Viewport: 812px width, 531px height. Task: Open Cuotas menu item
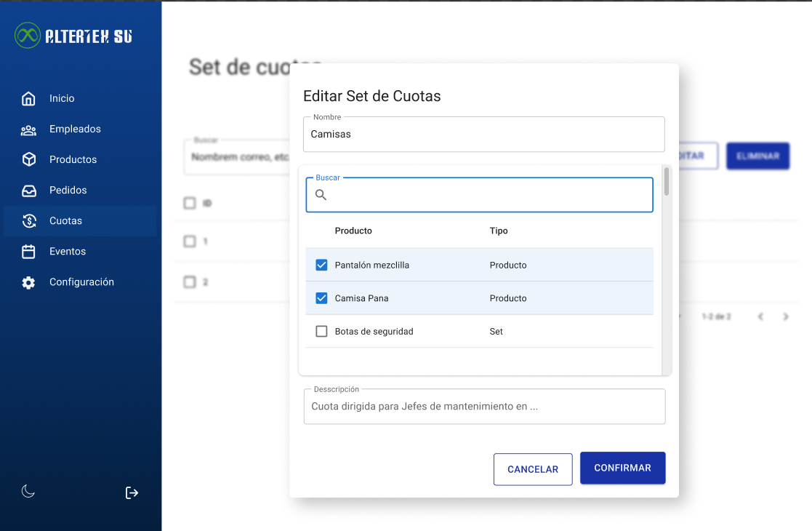pos(80,220)
